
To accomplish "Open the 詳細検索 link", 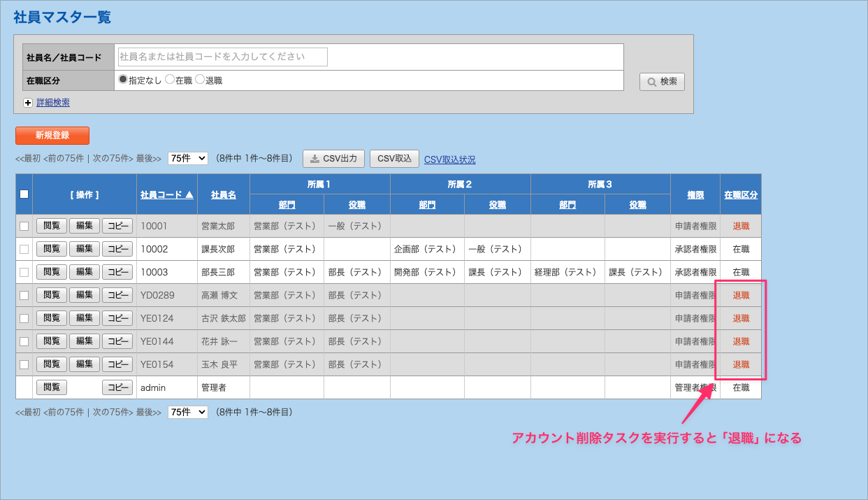I will 53,103.
